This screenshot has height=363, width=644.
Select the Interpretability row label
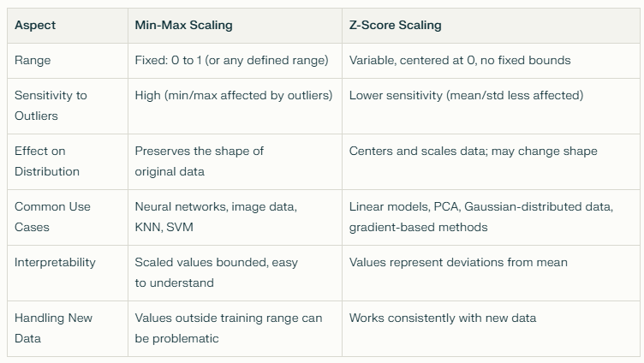click(55, 262)
